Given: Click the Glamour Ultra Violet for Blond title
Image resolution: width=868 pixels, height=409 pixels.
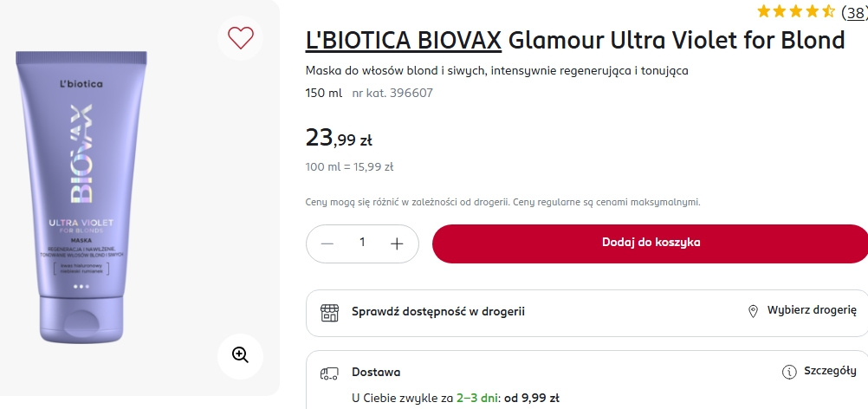Looking at the screenshot, I should click(677, 41).
